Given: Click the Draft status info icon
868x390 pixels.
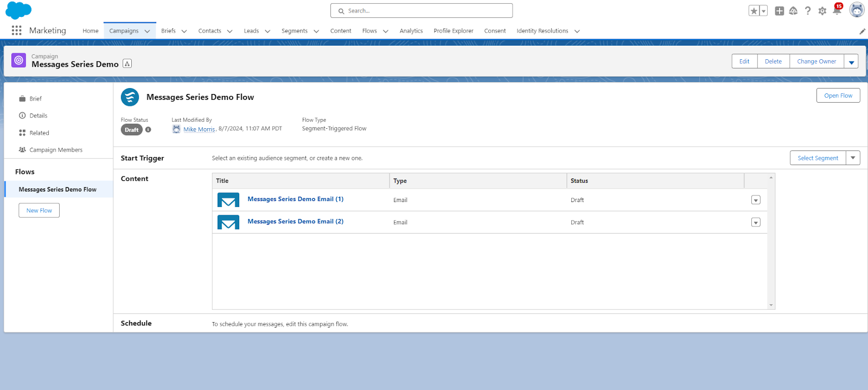Looking at the screenshot, I should click(148, 130).
